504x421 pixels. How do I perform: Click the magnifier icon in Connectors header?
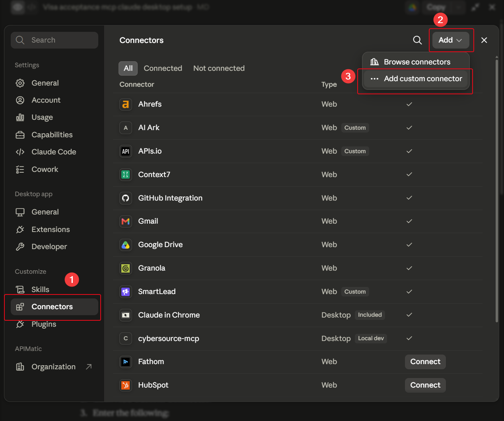pos(417,40)
